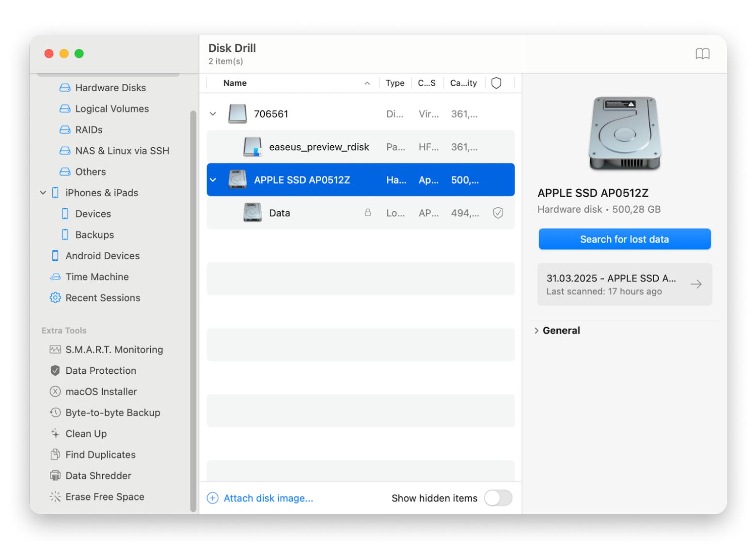Toggle the Show hidden items switch

[498, 498]
